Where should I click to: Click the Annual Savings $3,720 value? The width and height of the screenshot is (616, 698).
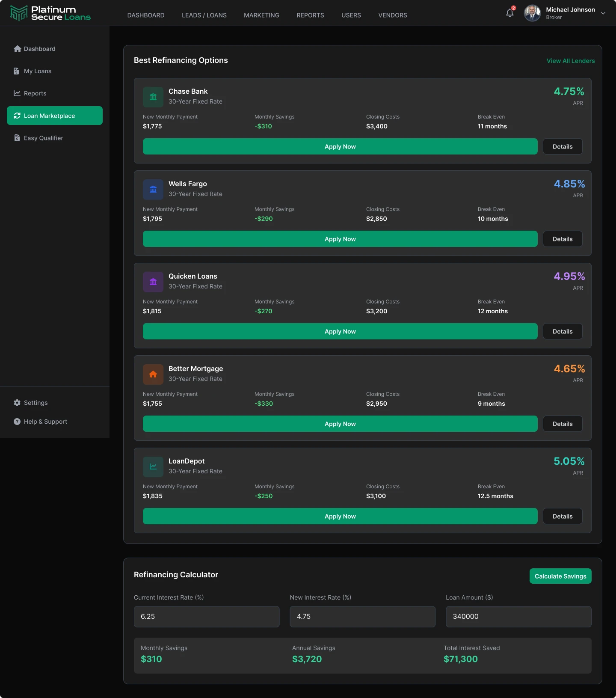pos(307,659)
